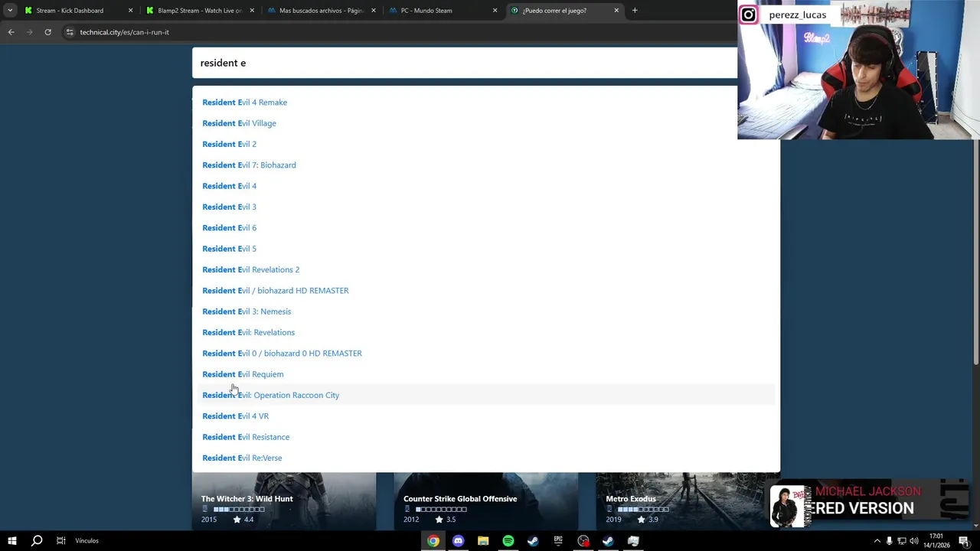Open the notification center icon
Image resolution: width=980 pixels, height=551 pixels.
click(x=963, y=541)
